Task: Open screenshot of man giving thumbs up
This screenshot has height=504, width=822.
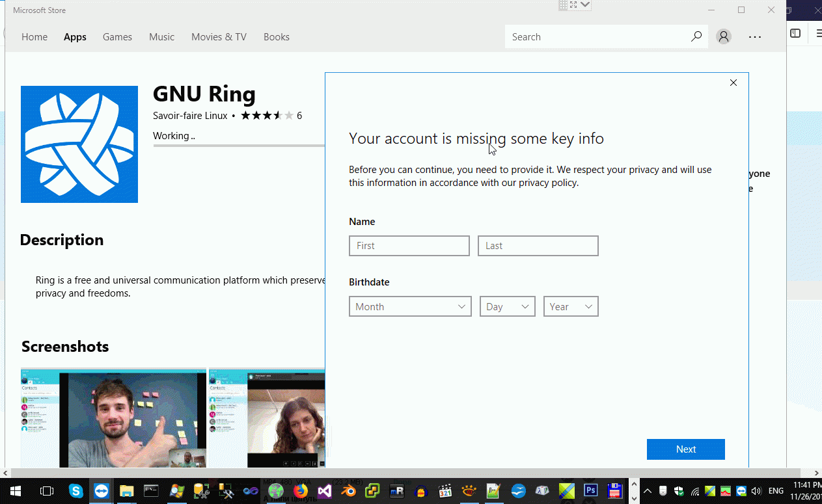Action: [114, 418]
